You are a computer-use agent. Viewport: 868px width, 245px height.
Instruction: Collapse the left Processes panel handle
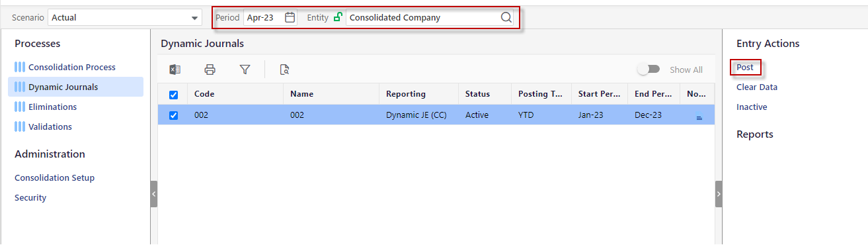[x=154, y=194]
